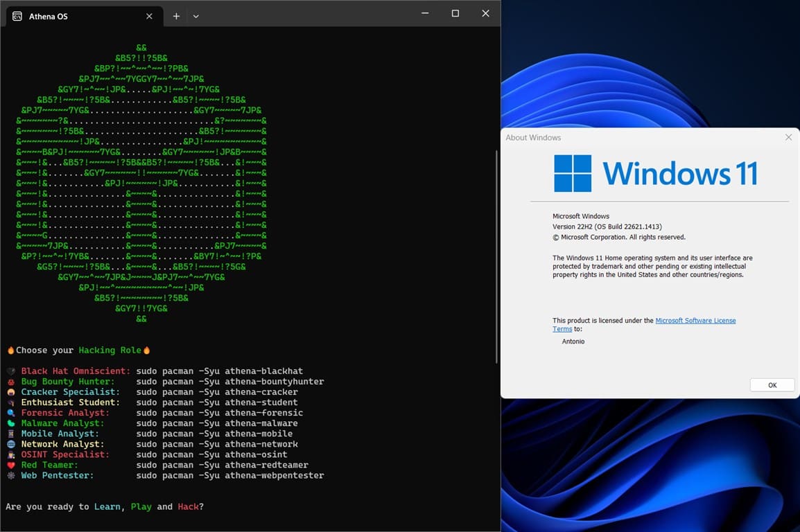Click the Network Analyst globe icon
The height and width of the screenshot is (532, 800).
[x=12, y=443]
